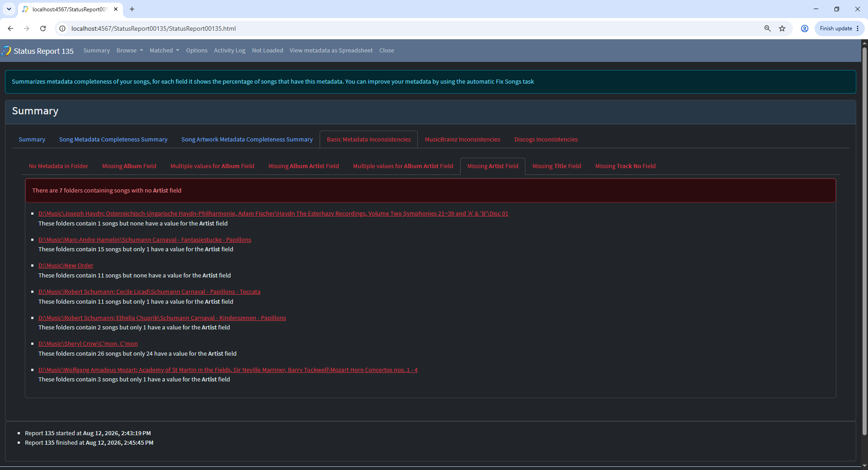Screen dimensions: 868x470
Task: Click the 'There are 7 folders' alert text
Action: [107, 191]
